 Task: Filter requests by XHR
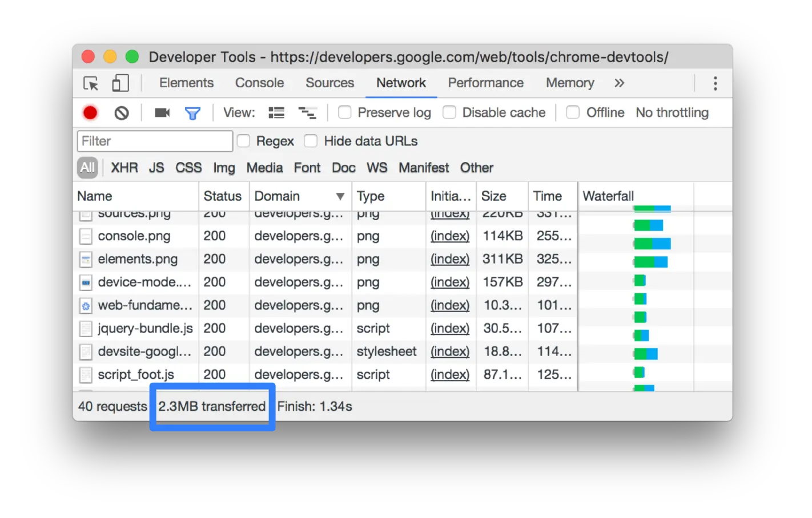coord(124,168)
